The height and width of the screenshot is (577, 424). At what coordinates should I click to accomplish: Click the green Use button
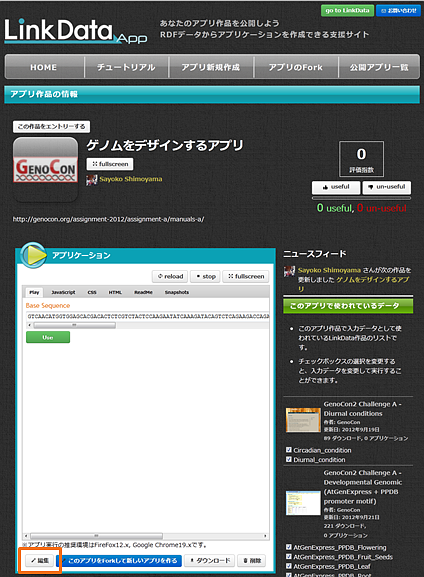click(x=48, y=337)
